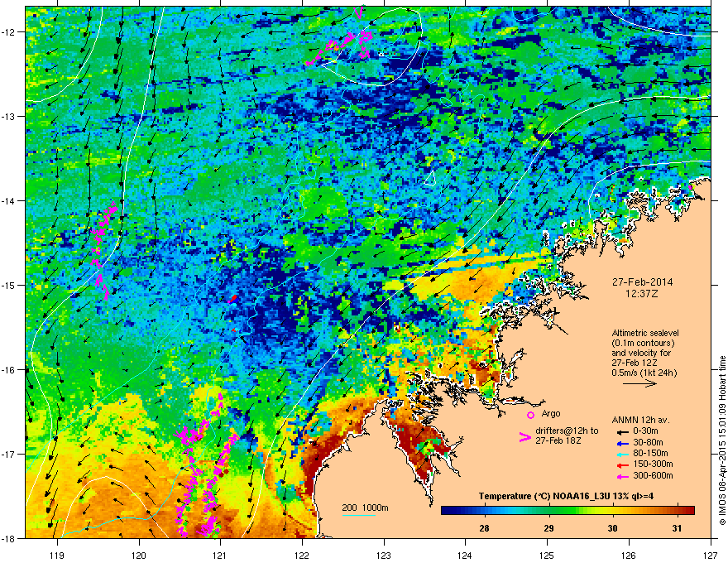This screenshot has height=563, width=728.
Task: Click the '27-Feb-2014' date text
Action: coord(642,282)
